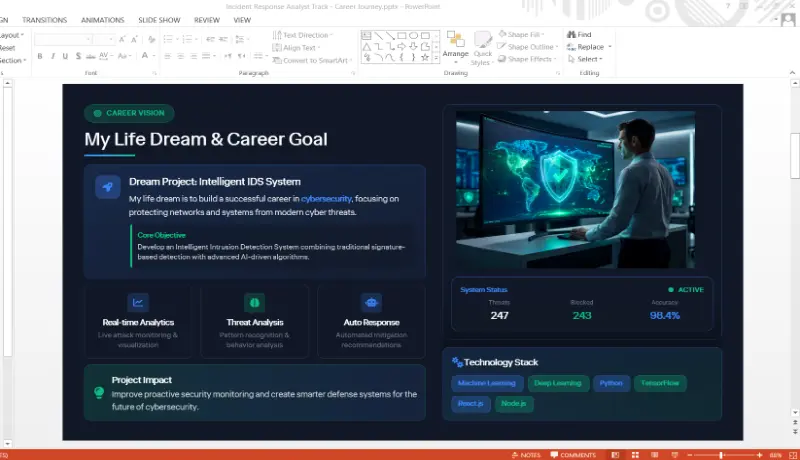Screen dimensions: 800x460
Task: Open Shape Outline dropdown
Action: click(528, 47)
